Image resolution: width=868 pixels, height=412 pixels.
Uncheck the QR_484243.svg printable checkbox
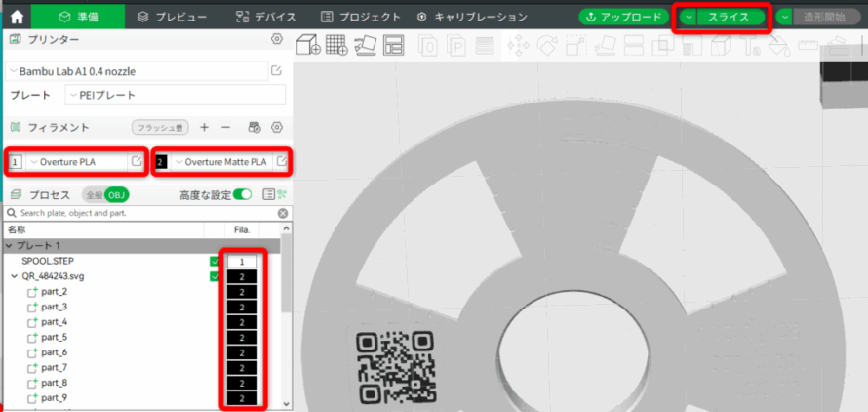click(215, 276)
